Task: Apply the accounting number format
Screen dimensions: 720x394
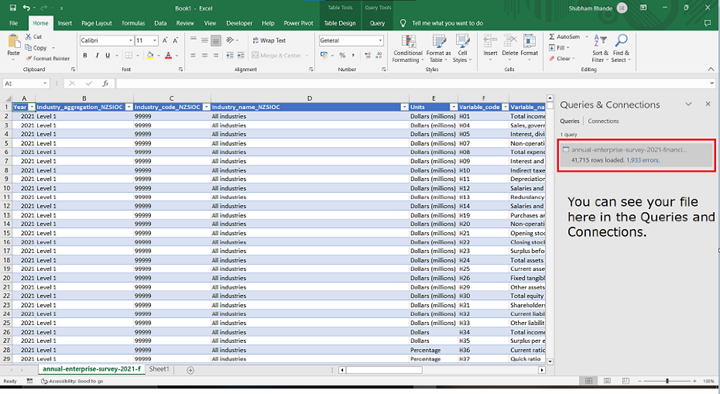Action: tap(324, 56)
